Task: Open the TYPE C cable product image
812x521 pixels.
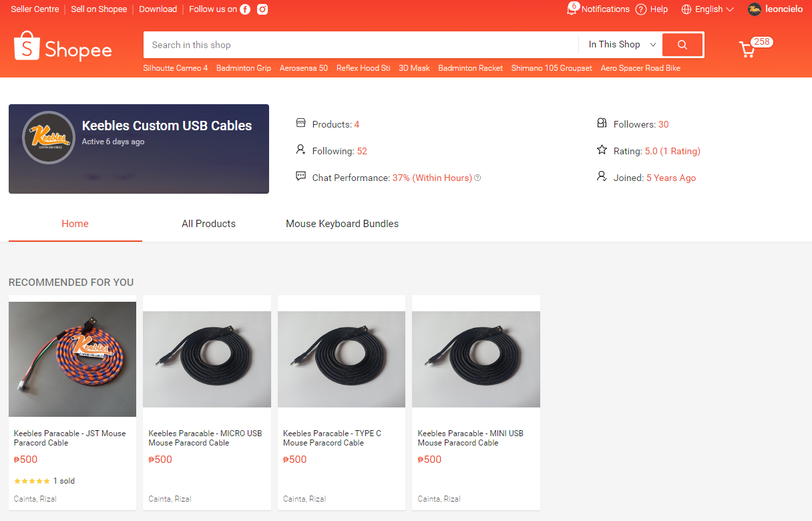Action: coord(341,359)
